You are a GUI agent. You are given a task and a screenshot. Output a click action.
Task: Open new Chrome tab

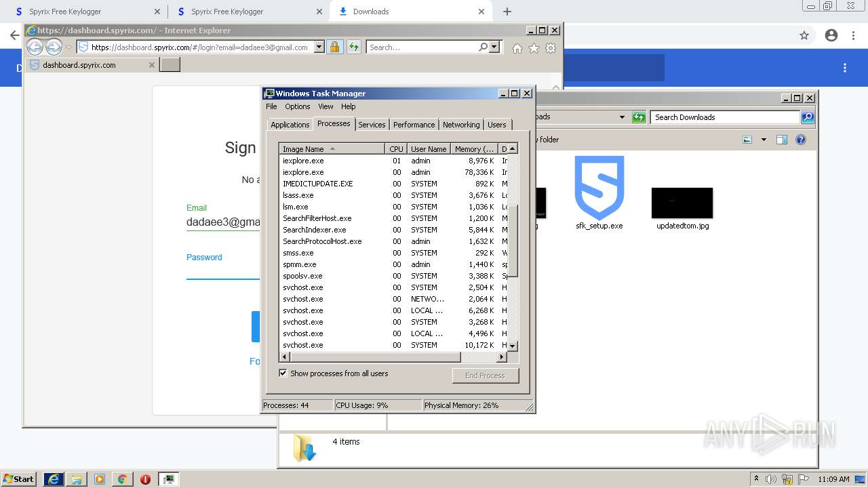[507, 12]
